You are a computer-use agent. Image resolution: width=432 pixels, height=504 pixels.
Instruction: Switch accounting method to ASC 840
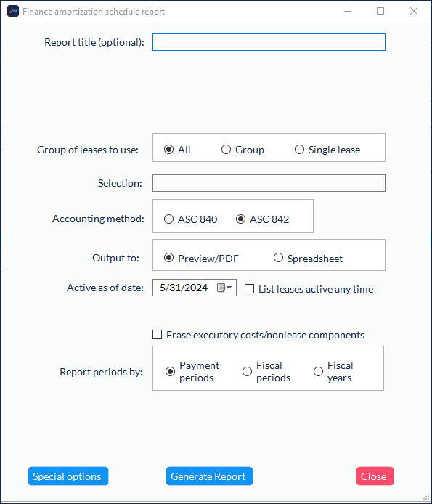(191, 219)
